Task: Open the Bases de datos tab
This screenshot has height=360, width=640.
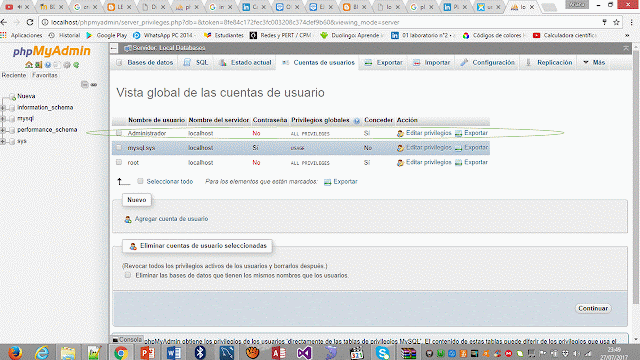Action: [x=145, y=62]
